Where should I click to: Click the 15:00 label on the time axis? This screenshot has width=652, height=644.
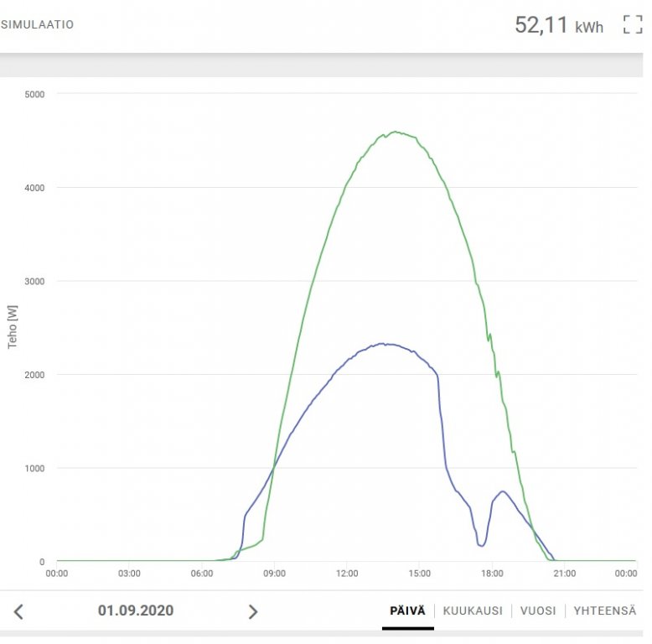click(419, 574)
